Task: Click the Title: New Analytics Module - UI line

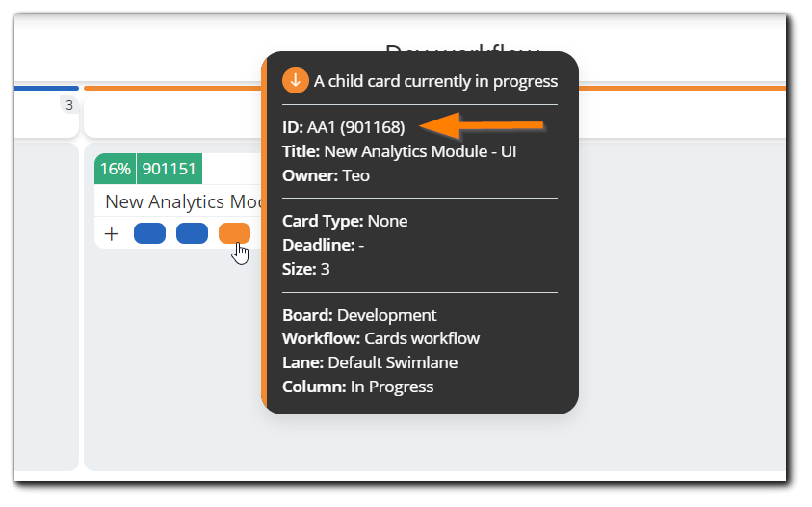Action: (400, 151)
